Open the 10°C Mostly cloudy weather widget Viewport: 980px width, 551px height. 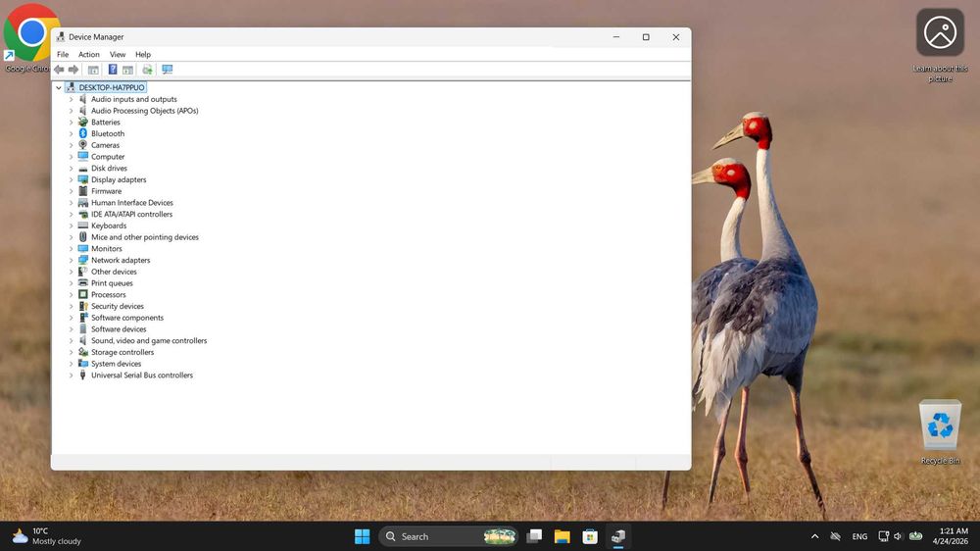pyautogui.click(x=47, y=536)
